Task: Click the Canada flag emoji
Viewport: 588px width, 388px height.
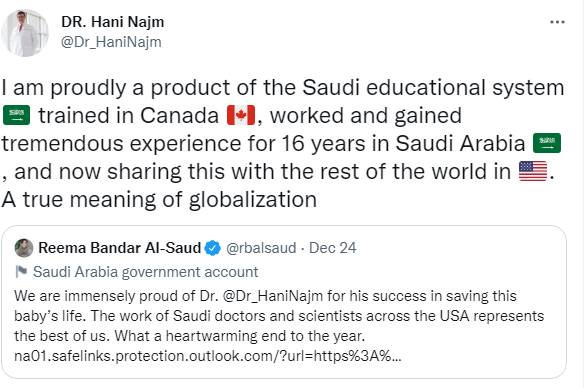Action: 241,115
